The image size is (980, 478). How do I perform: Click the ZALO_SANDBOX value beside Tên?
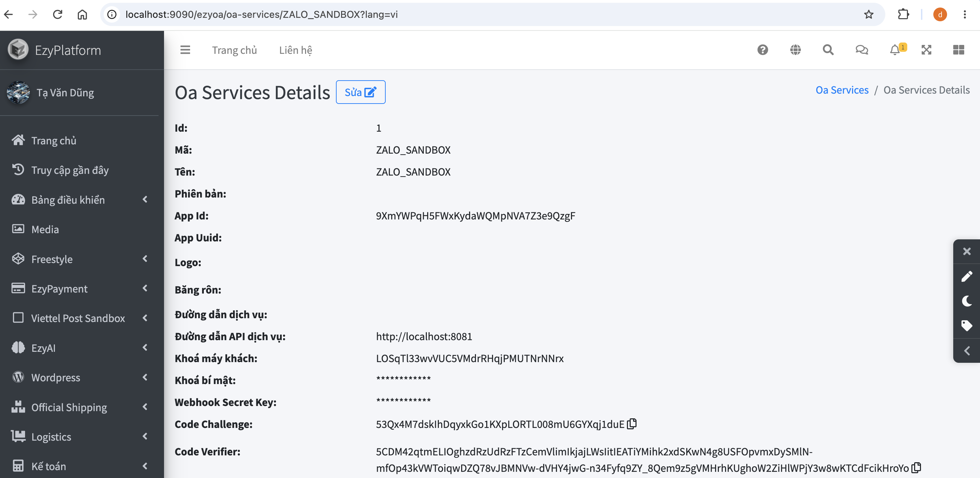[413, 172]
